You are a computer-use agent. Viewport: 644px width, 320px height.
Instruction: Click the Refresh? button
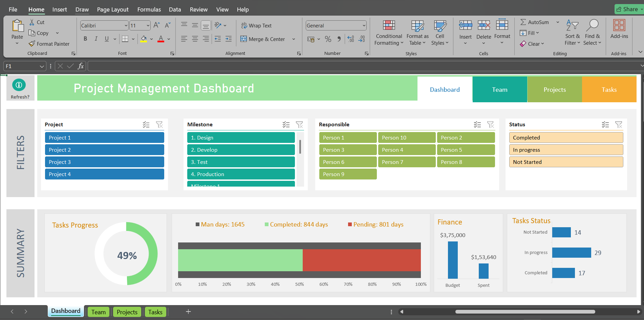pyautogui.click(x=19, y=85)
